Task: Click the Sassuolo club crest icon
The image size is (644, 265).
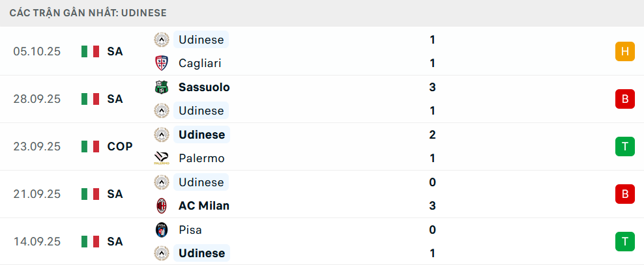Action: (161, 87)
